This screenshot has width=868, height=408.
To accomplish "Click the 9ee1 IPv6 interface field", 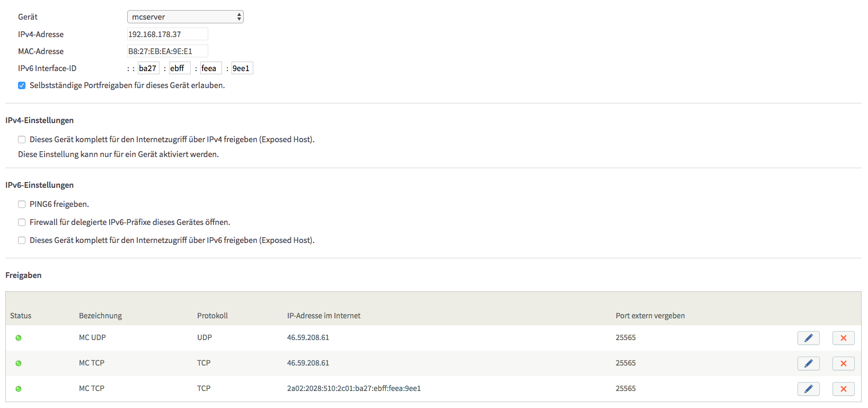I will coord(242,68).
